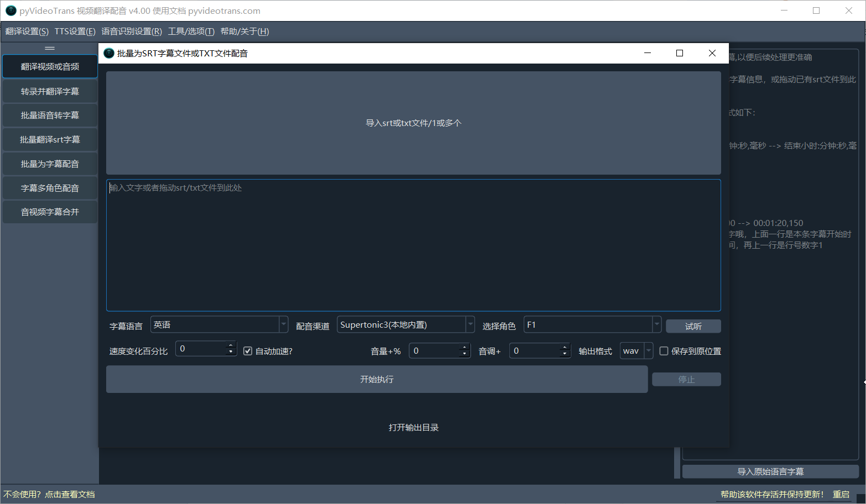Select the 批量翻译srt字幕 sidebar tab
The height and width of the screenshot is (504, 866).
pos(50,139)
